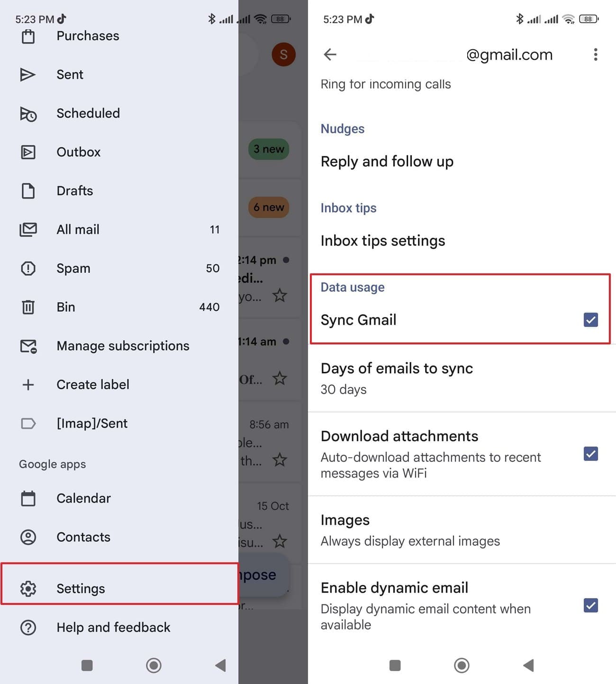
Task: Tap the Bin trash icon
Action: coord(28,307)
